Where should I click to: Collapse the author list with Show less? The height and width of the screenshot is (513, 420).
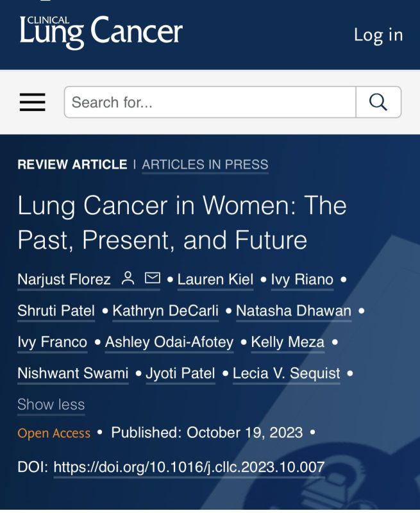51,404
